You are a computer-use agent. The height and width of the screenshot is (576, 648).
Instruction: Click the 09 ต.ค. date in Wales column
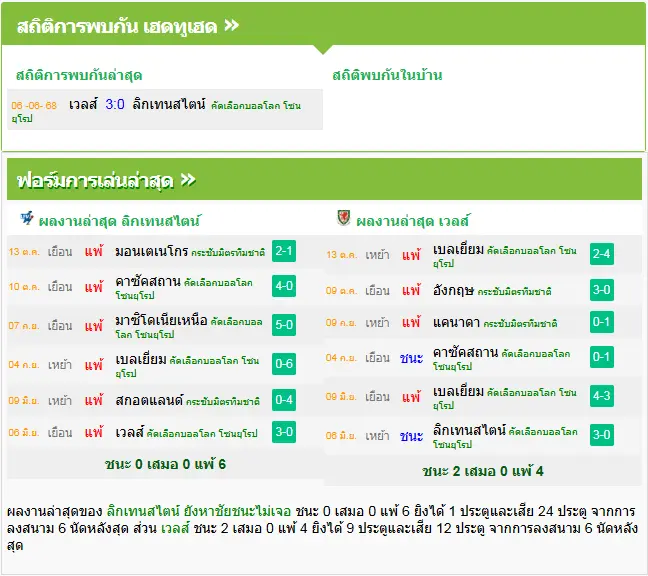click(x=341, y=291)
